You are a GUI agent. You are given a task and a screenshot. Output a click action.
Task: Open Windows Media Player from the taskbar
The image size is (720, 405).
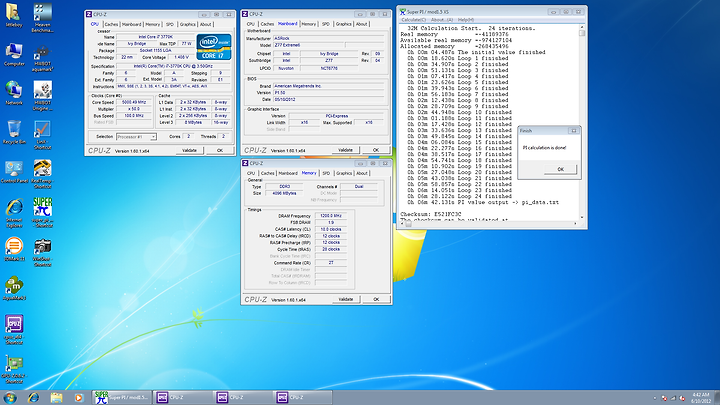pyautogui.click(x=79, y=397)
